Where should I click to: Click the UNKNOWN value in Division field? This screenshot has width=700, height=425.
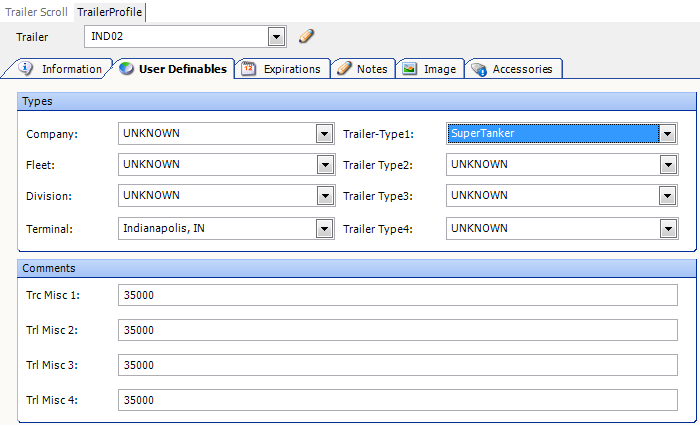coord(151,195)
